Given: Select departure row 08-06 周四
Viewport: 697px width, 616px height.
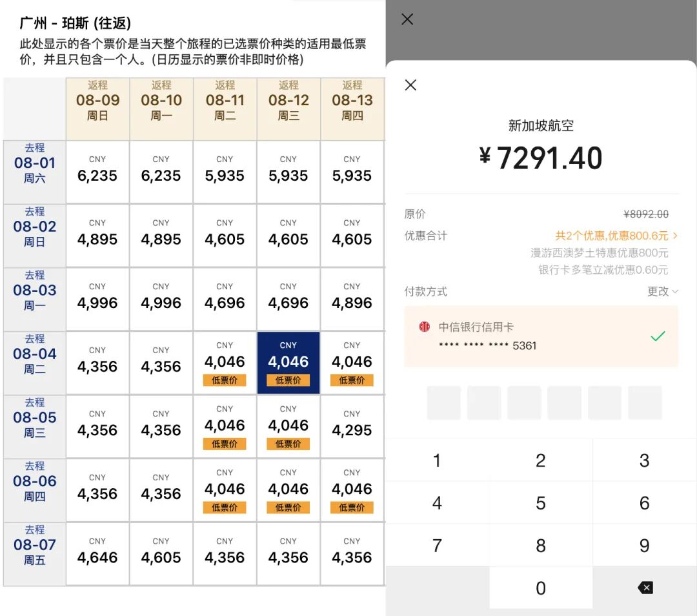Looking at the screenshot, I should pos(35,490).
